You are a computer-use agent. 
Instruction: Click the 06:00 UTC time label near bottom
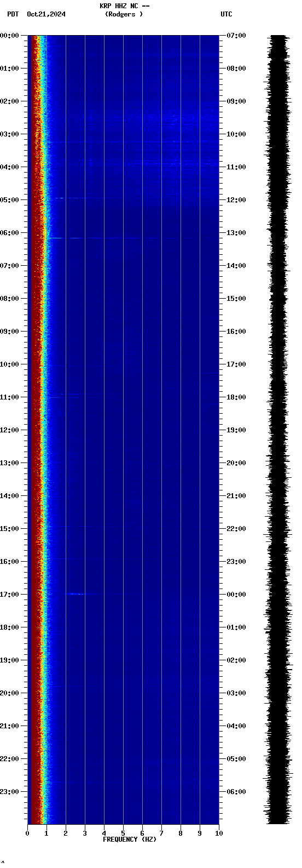(236, 792)
